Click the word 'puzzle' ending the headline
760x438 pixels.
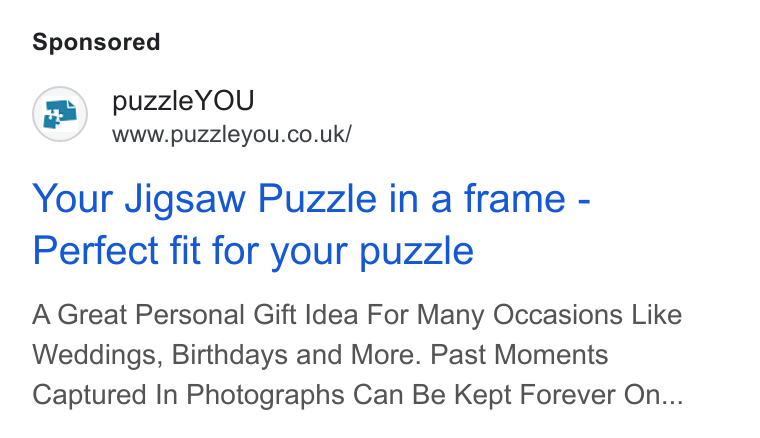coord(416,253)
